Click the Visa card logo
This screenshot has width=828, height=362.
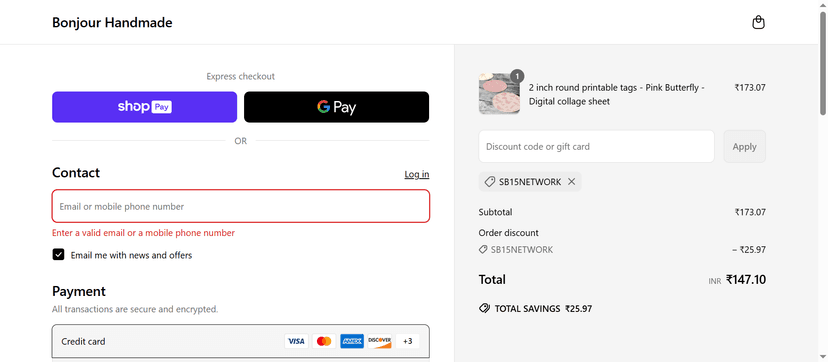(x=296, y=341)
